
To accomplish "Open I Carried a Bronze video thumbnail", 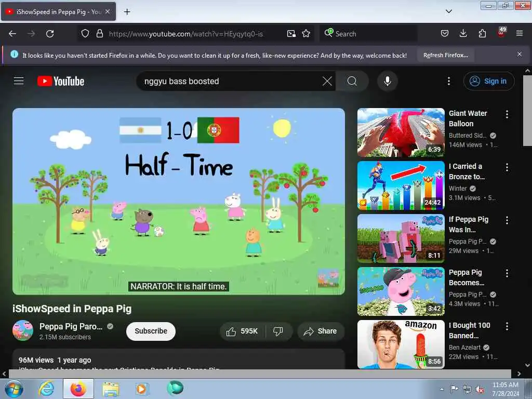I will click(401, 185).
